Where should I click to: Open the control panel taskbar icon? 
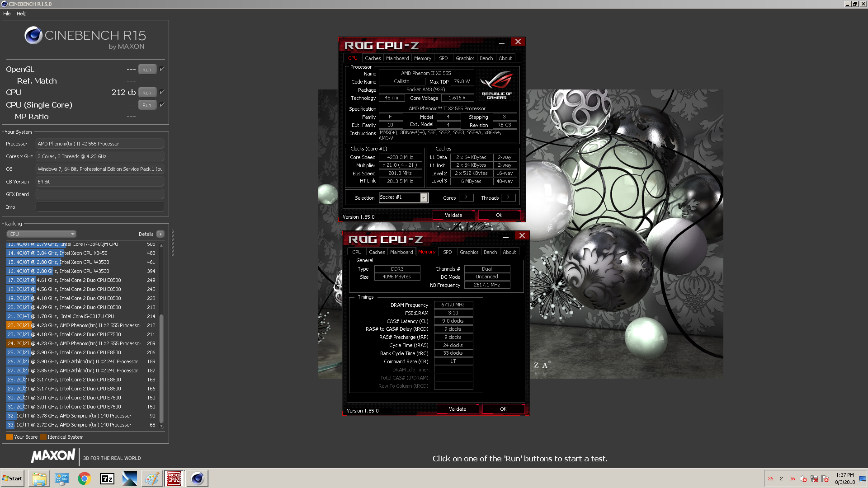(x=62, y=479)
